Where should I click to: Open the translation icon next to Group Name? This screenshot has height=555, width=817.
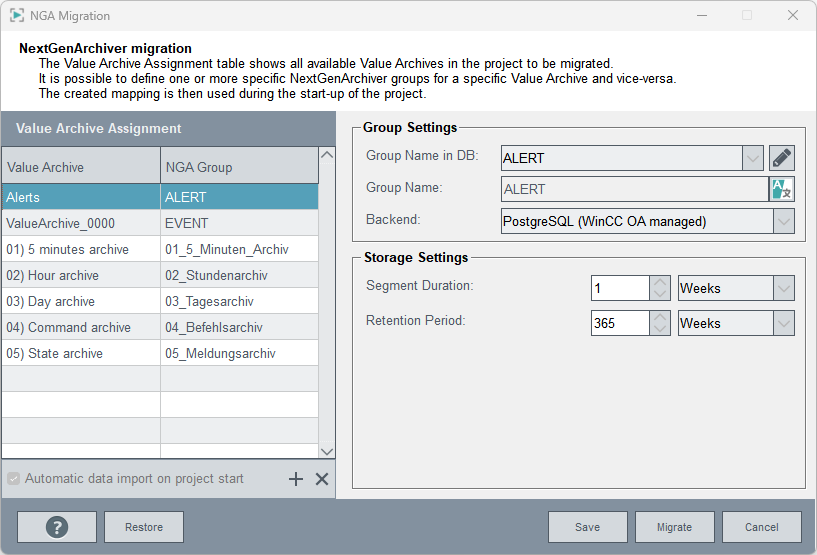click(x=781, y=189)
